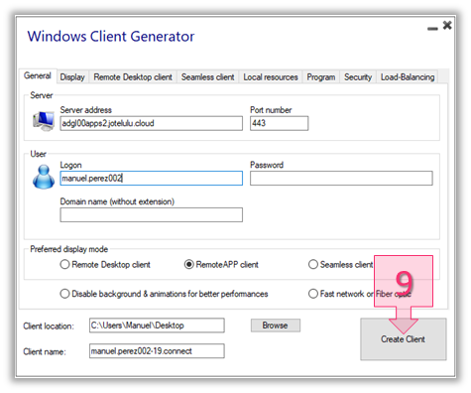Click the Port number field
Viewport: 471px width, 393px height.
pos(279,123)
